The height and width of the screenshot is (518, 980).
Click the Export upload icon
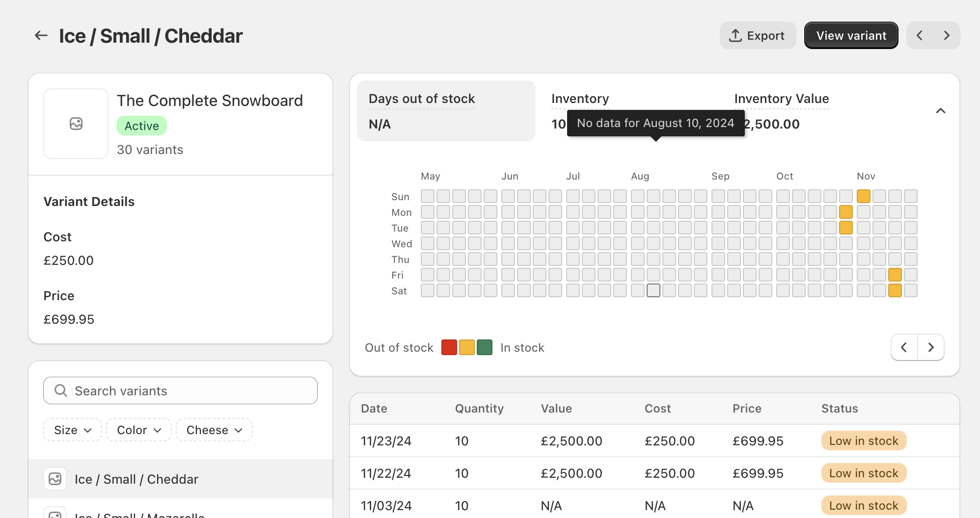pyautogui.click(x=735, y=35)
